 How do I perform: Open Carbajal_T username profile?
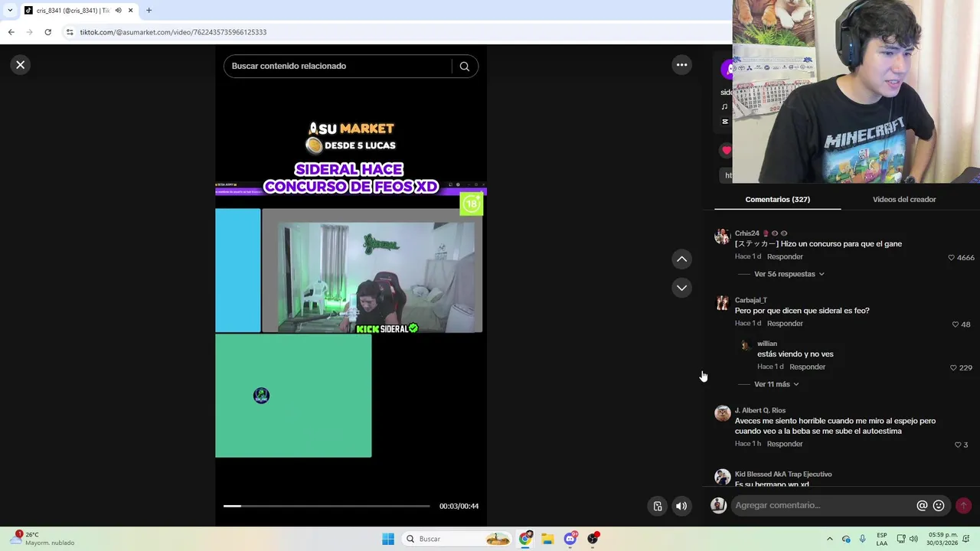pyautogui.click(x=751, y=300)
